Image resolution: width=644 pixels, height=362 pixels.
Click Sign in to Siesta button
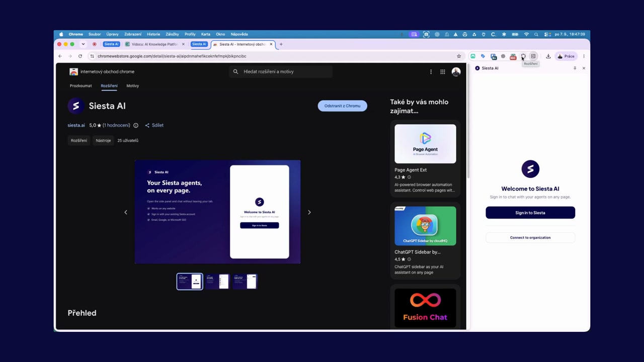(530, 213)
